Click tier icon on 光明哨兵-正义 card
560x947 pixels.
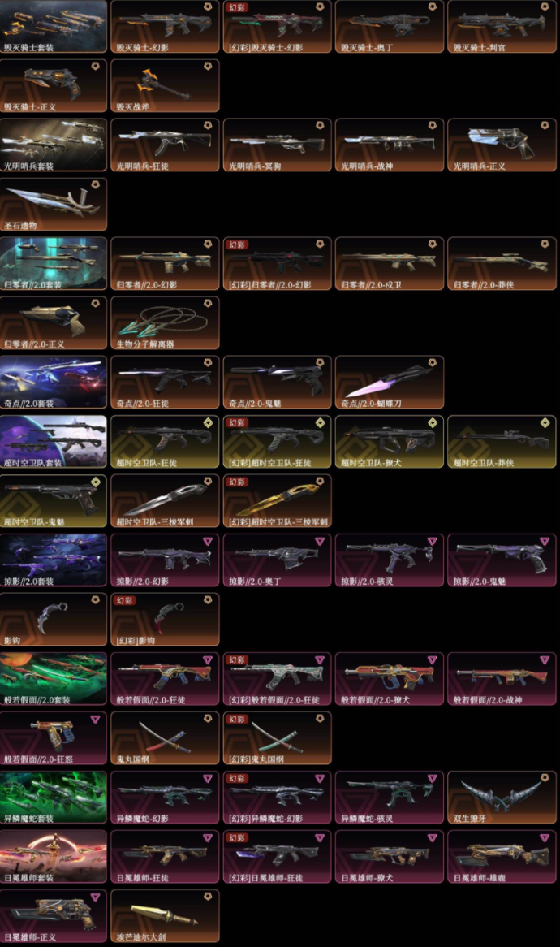pyautogui.click(x=545, y=126)
